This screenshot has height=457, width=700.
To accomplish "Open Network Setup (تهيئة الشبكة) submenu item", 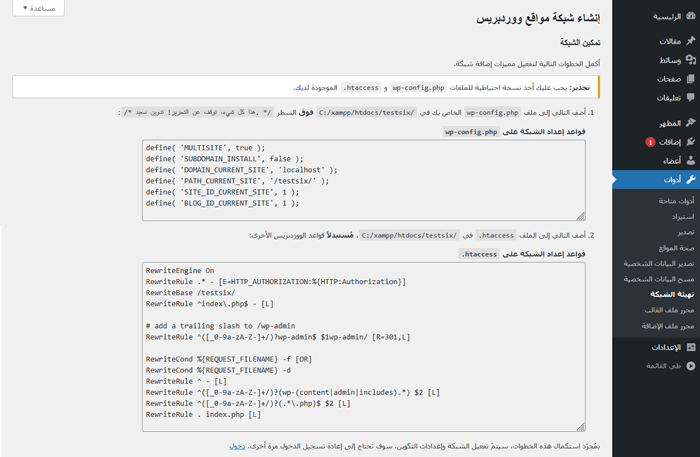I will (659, 294).
